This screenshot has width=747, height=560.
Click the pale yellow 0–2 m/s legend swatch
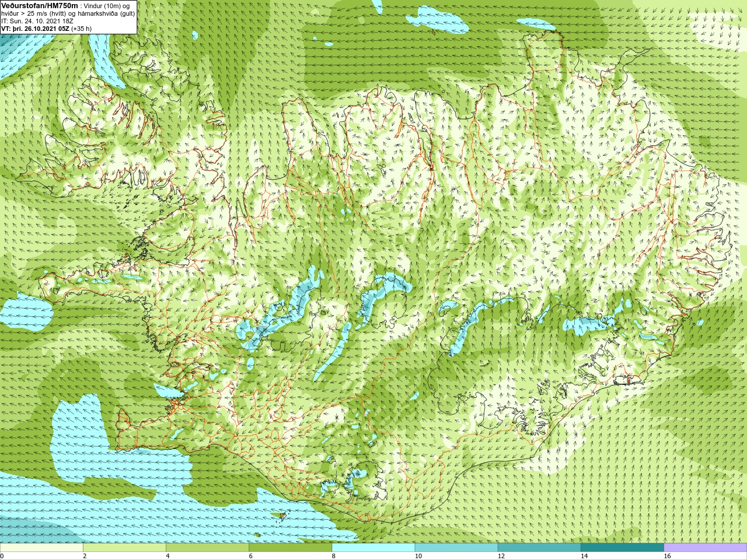click(41, 548)
